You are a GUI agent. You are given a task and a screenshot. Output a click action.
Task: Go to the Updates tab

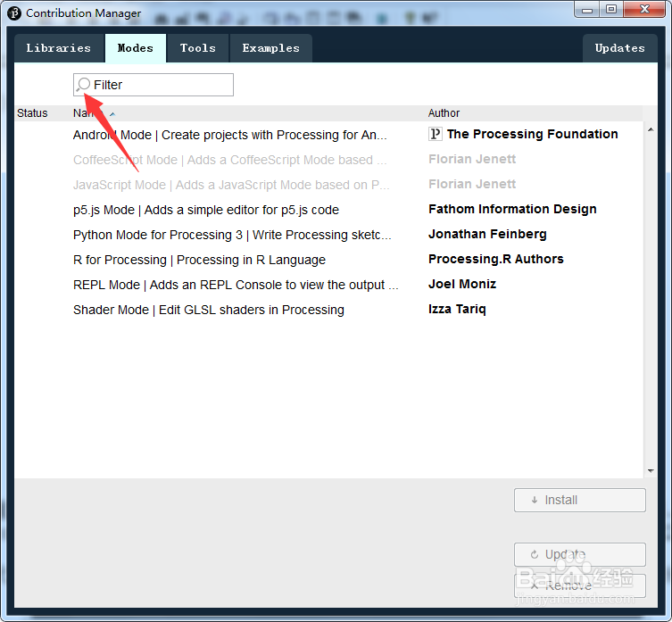coord(619,48)
